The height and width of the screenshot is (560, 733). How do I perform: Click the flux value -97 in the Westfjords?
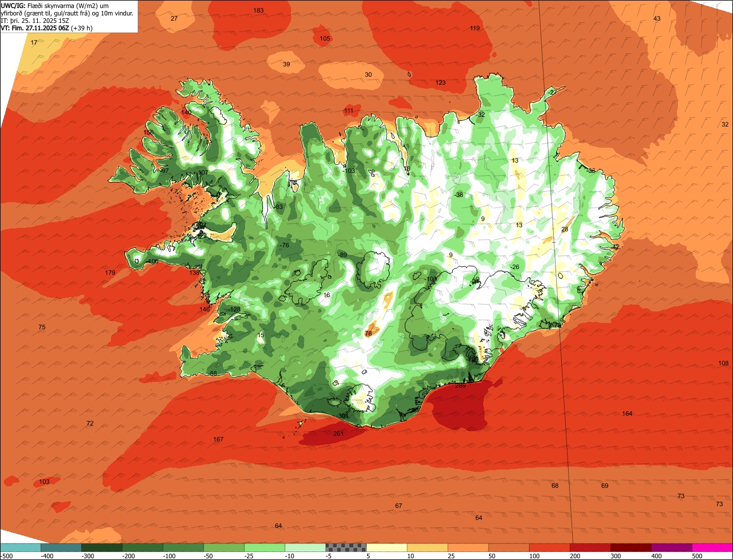tap(164, 171)
